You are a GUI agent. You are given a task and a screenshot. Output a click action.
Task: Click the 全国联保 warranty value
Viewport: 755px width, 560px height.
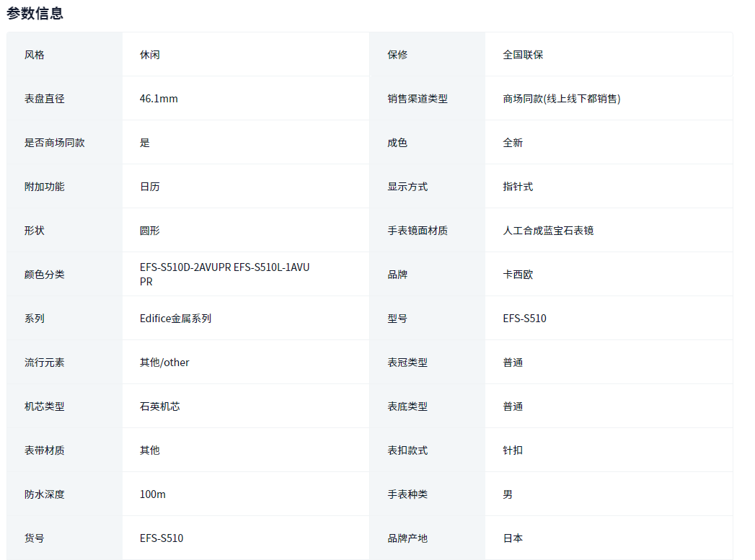(523, 55)
